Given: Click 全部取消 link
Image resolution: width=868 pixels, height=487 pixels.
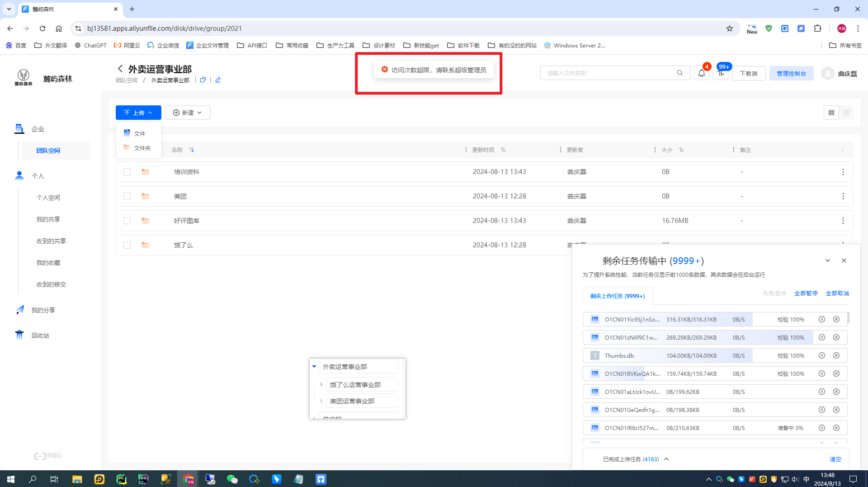Looking at the screenshot, I should click(837, 293).
